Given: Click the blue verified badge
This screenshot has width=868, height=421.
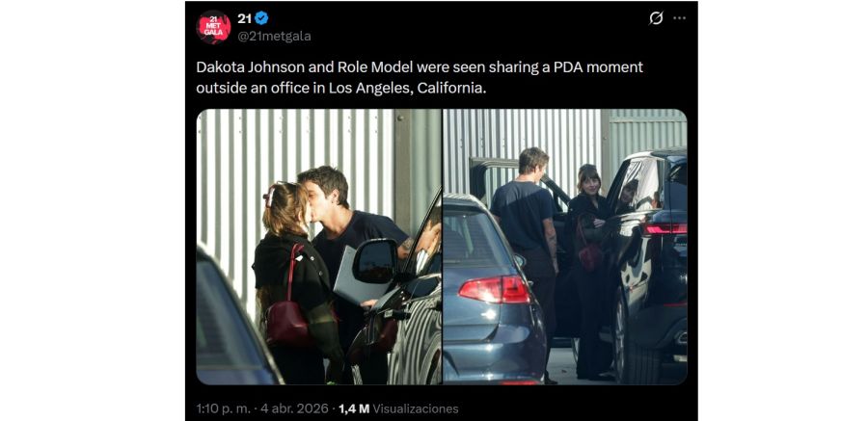Looking at the screenshot, I should point(260,18).
